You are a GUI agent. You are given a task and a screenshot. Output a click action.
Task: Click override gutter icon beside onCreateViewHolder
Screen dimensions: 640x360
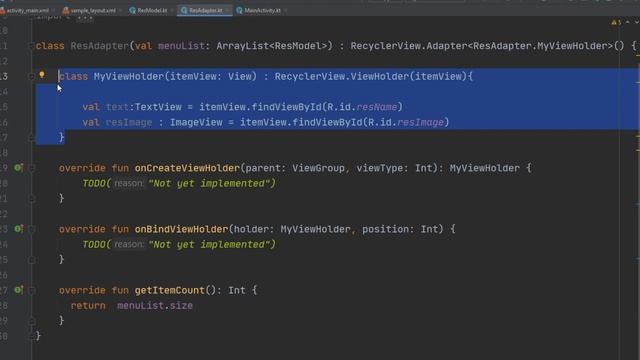click(18, 167)
